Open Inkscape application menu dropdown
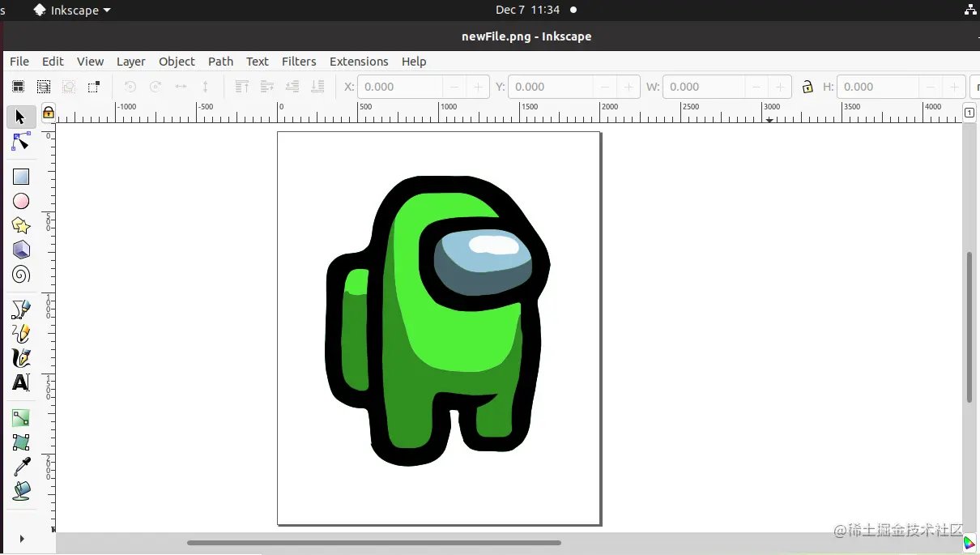This screenshot has width=980, height=555. click(73, 10)
